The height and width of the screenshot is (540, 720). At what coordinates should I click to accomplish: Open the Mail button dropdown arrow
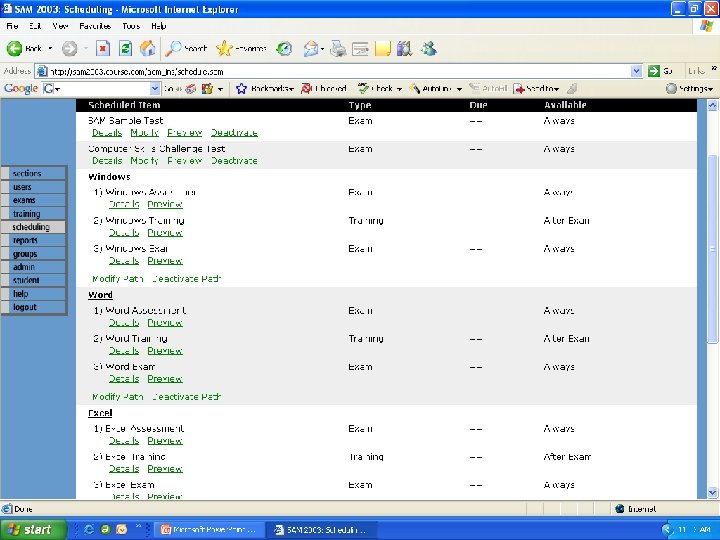click(x=322, y=49)
